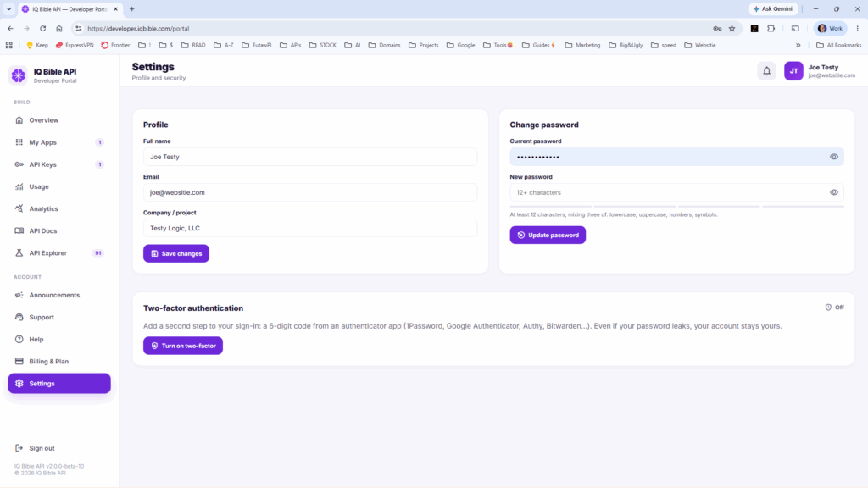The image size is (868, 488).
Task: Open API Docs page
Action: tap(59, 230)
